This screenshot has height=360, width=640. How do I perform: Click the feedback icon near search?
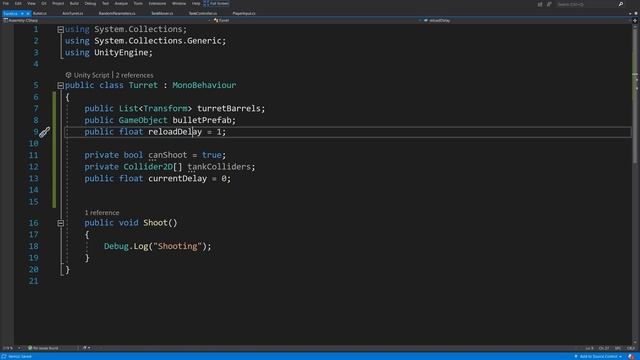549,4
